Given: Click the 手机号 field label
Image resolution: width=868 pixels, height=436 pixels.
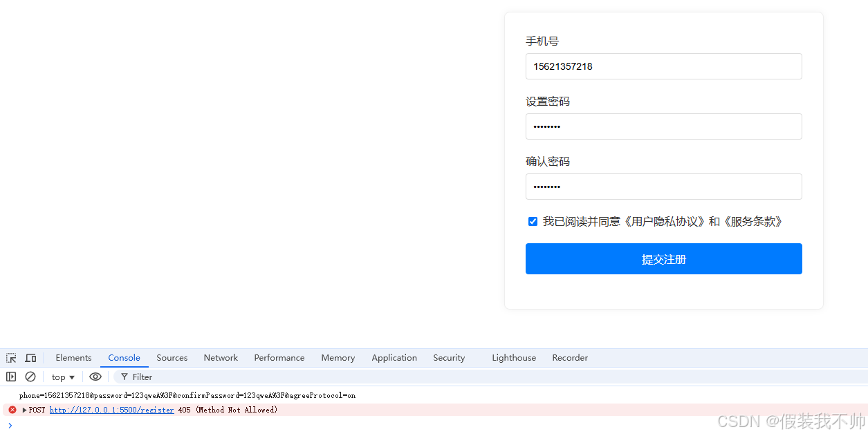Looking at the screenshot, I should [x=542, y=41].
